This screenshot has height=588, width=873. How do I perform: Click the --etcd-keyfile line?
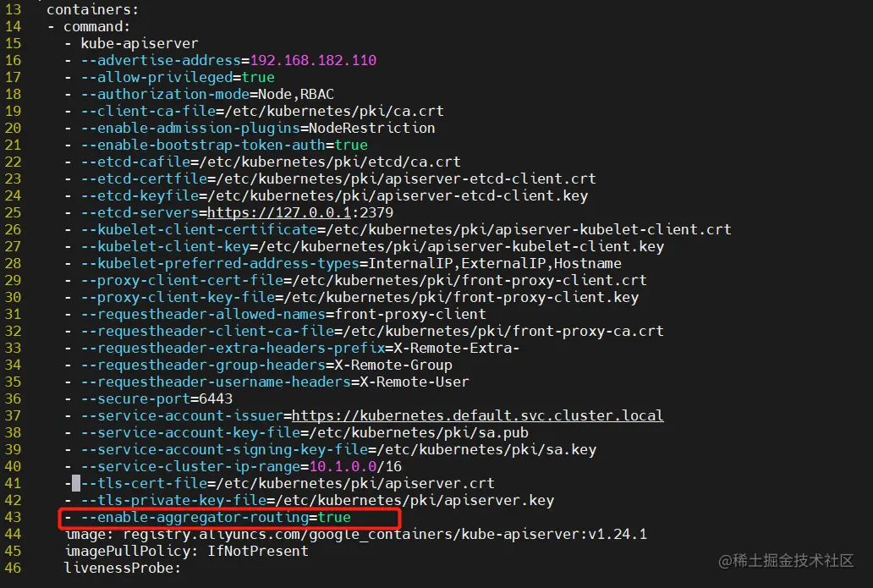[327, 195]
